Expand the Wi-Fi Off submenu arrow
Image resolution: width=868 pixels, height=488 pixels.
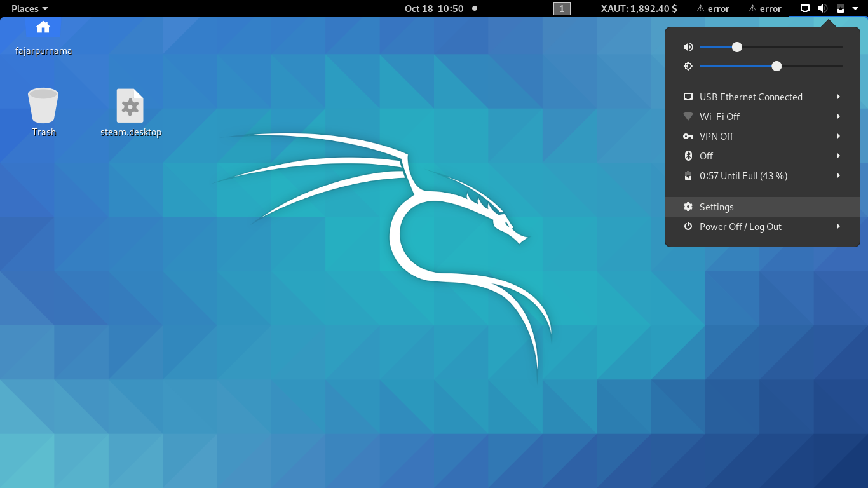click(838, 116)
